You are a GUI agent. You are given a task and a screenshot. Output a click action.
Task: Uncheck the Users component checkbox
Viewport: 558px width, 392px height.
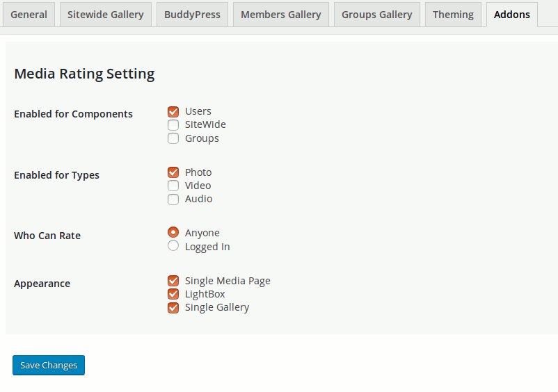pyautogui.click(x=173, y=112)
